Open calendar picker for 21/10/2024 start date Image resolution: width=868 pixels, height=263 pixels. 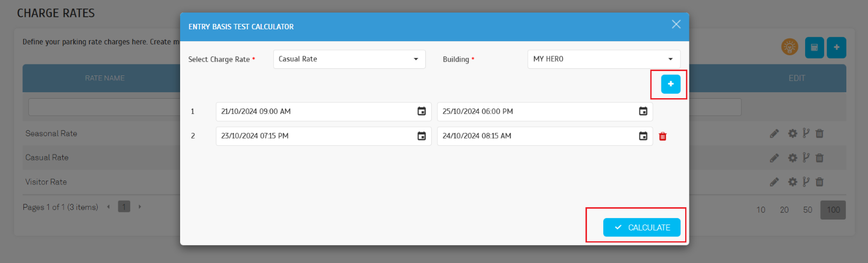coord(422,111)
